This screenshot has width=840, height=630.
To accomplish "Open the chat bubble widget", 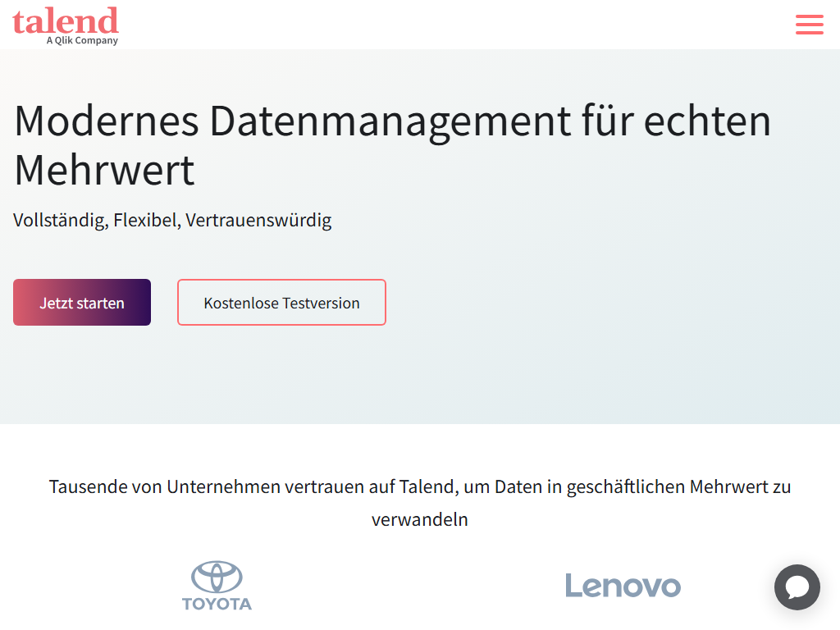I will pos(797,587).
